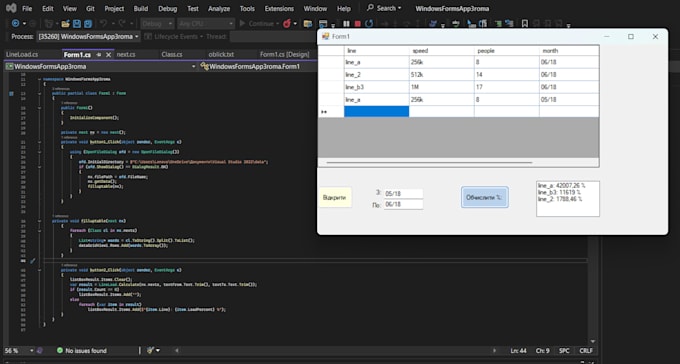Click the Відкрити button in Form1
Viewport: 680px width, 364px height.
[335, 197]
